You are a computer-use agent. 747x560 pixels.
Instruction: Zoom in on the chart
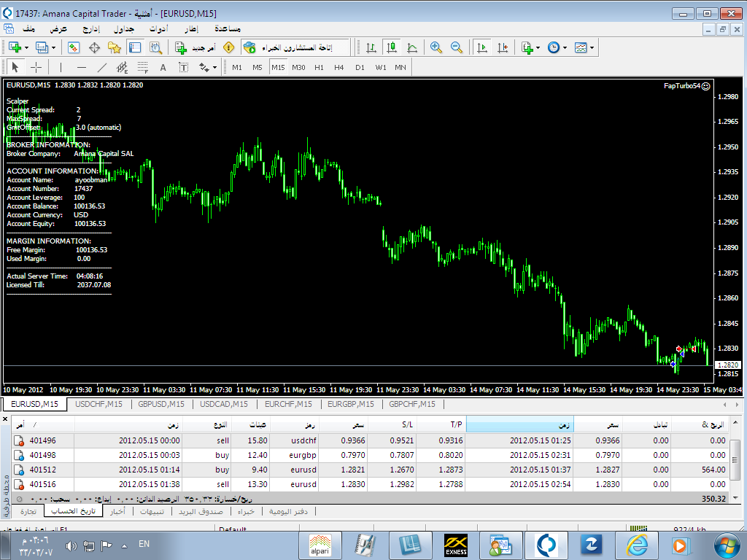coord(436,47)
